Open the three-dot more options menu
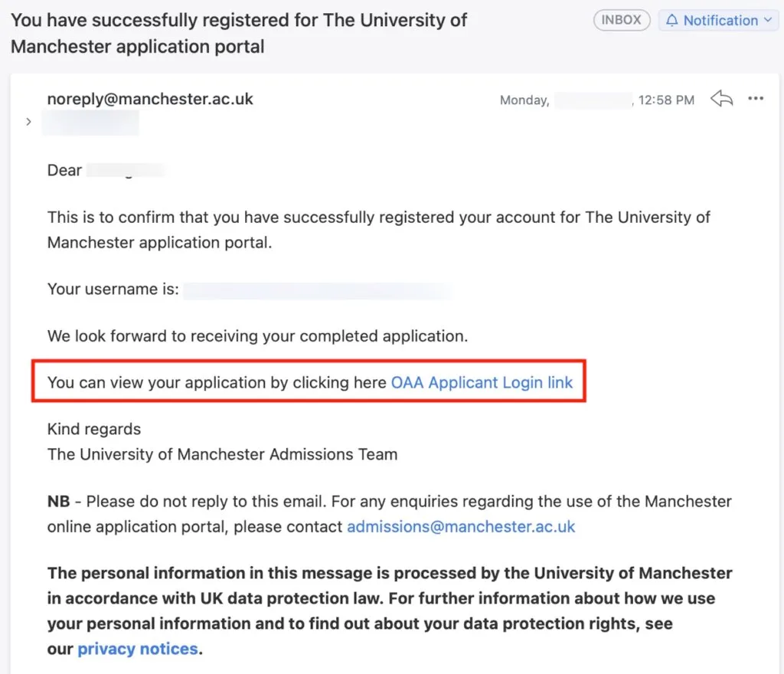 point(756,99)
